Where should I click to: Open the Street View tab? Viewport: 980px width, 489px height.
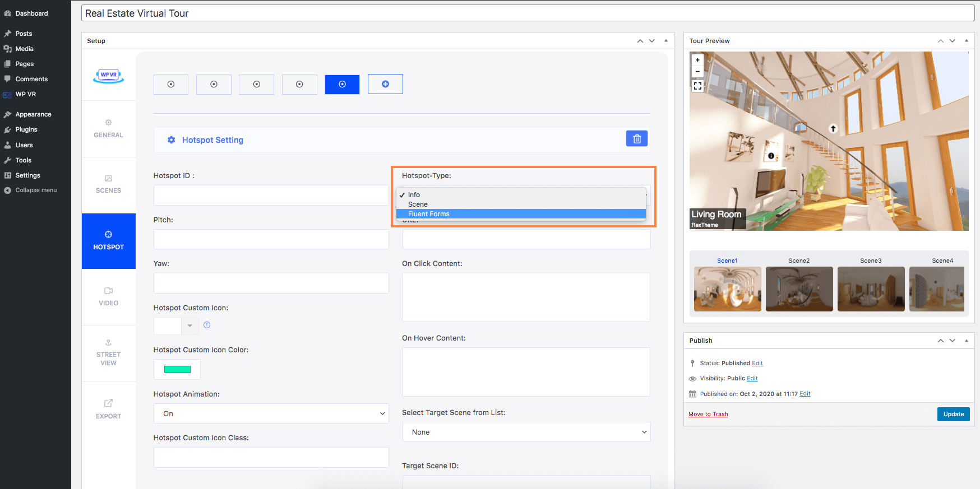[108, 353]
